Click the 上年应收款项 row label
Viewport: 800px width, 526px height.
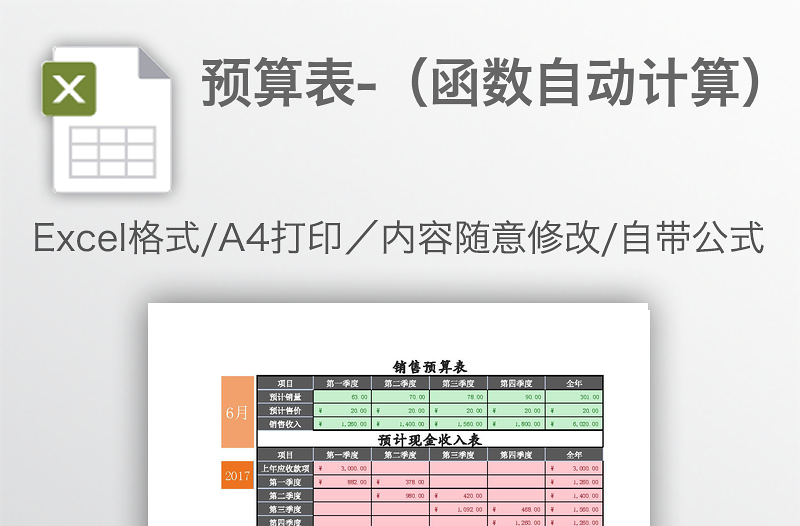tap(285, 468)
